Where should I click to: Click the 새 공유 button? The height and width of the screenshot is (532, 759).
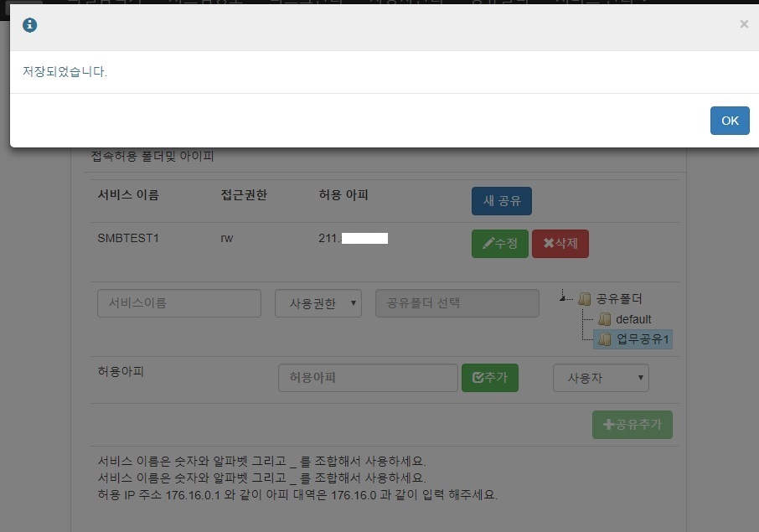pyautogui.click(x=501, y=201)
